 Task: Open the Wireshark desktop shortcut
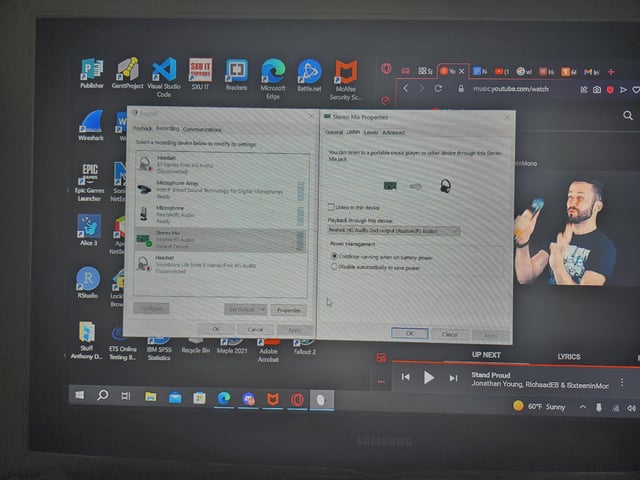tap(91, 125)
